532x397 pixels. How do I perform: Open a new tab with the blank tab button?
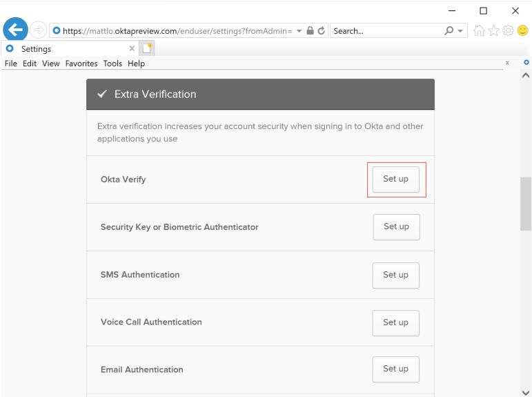point(146,48)
